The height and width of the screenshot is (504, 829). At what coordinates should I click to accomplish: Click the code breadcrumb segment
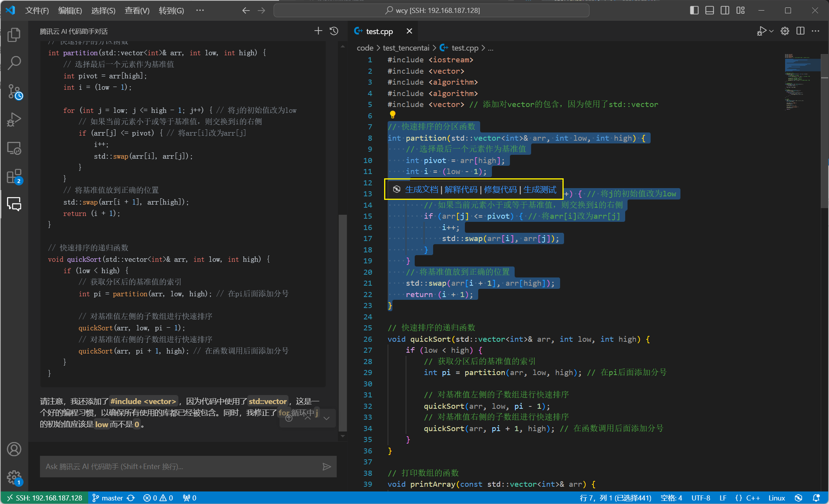[x=365, y=48]
